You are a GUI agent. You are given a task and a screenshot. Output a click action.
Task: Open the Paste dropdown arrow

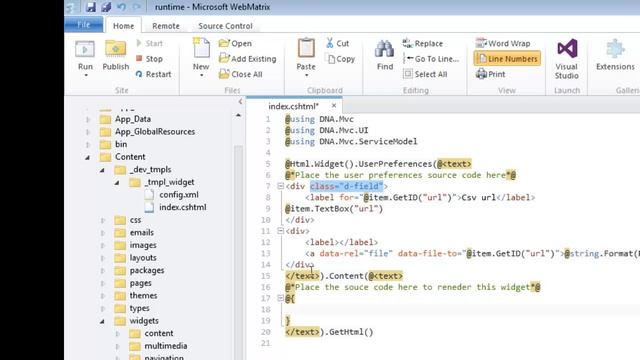coord(306,76)
